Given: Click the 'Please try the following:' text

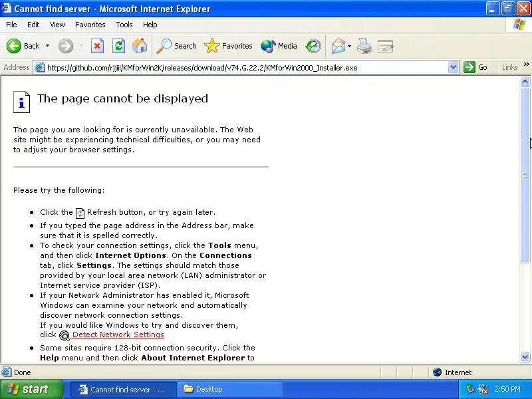Looking at the screenshot, I should click(x=59, y=190).
